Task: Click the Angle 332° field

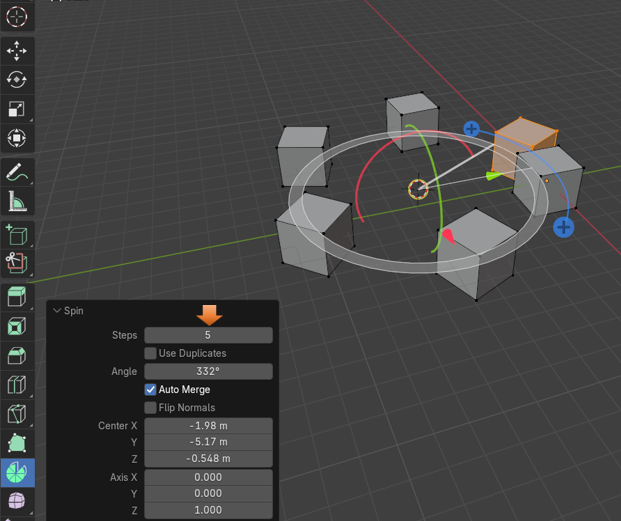Action: 208,371
